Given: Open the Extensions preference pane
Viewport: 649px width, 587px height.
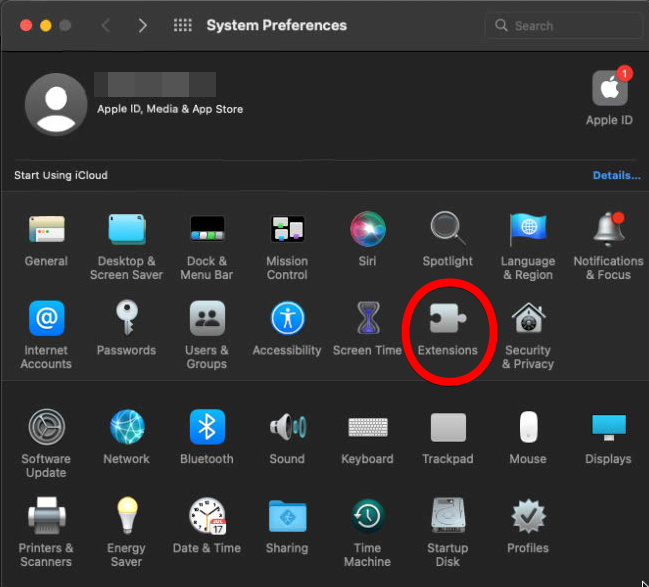Looking at the screenshot, I should (447, 319).
